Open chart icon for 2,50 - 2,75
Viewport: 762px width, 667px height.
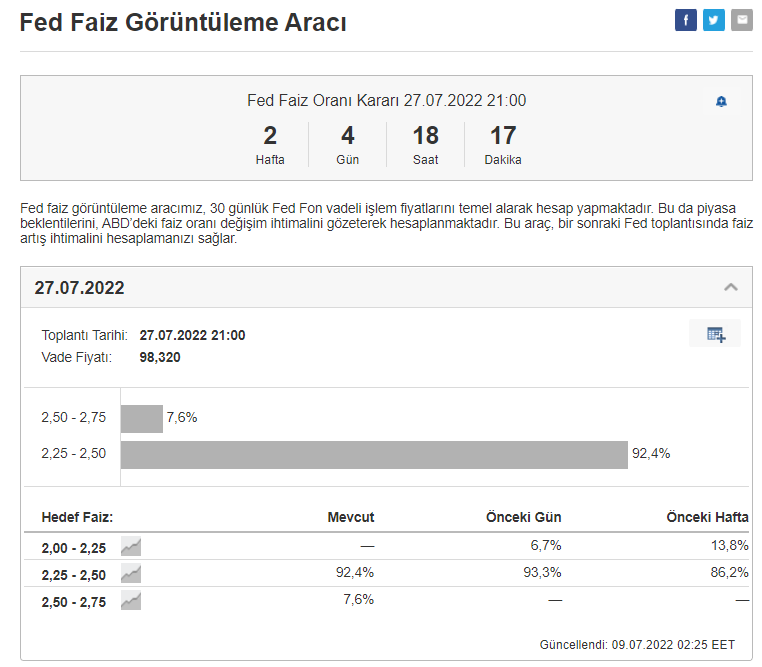click(131, 600)
